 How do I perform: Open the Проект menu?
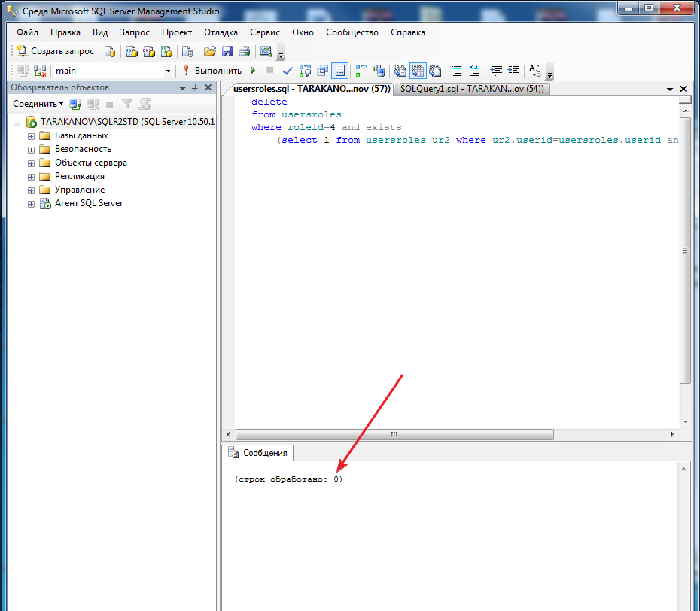pos(177,32)
